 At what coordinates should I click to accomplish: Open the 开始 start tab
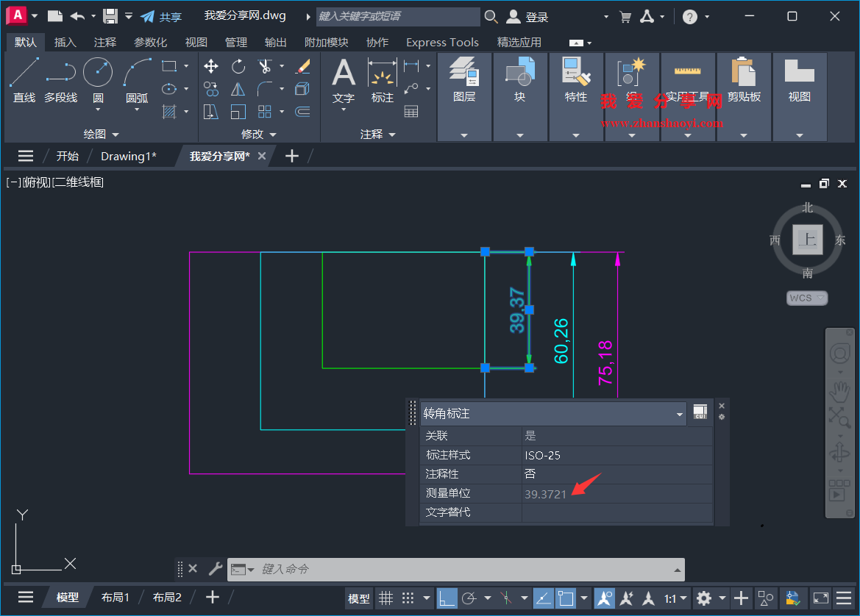pos(68,156)
